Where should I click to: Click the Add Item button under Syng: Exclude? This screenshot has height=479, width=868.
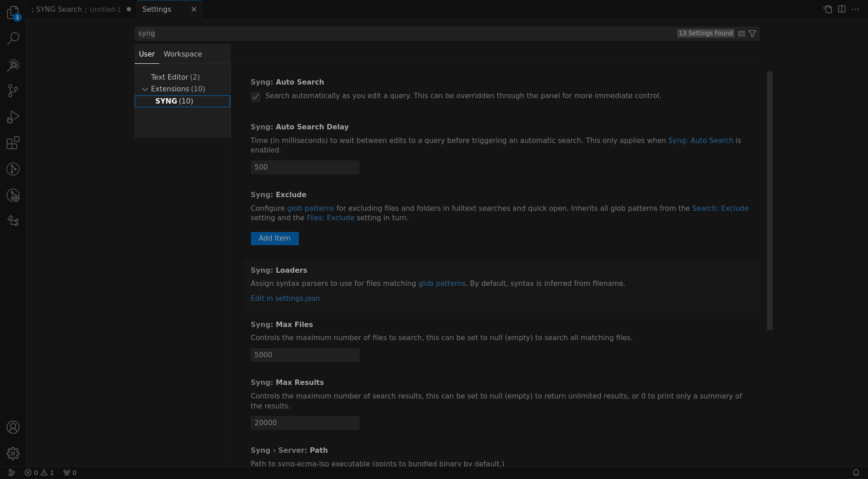274,238
